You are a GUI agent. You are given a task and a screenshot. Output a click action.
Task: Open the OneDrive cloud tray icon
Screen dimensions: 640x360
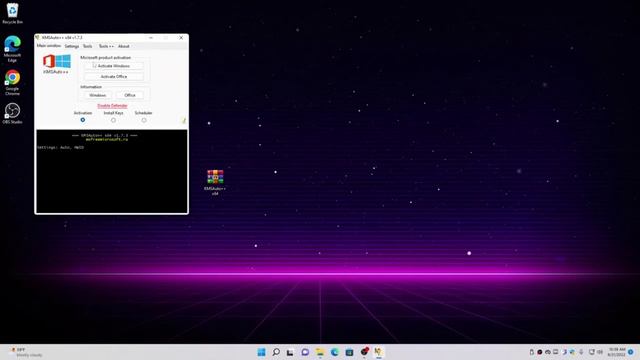coord(548,352)
